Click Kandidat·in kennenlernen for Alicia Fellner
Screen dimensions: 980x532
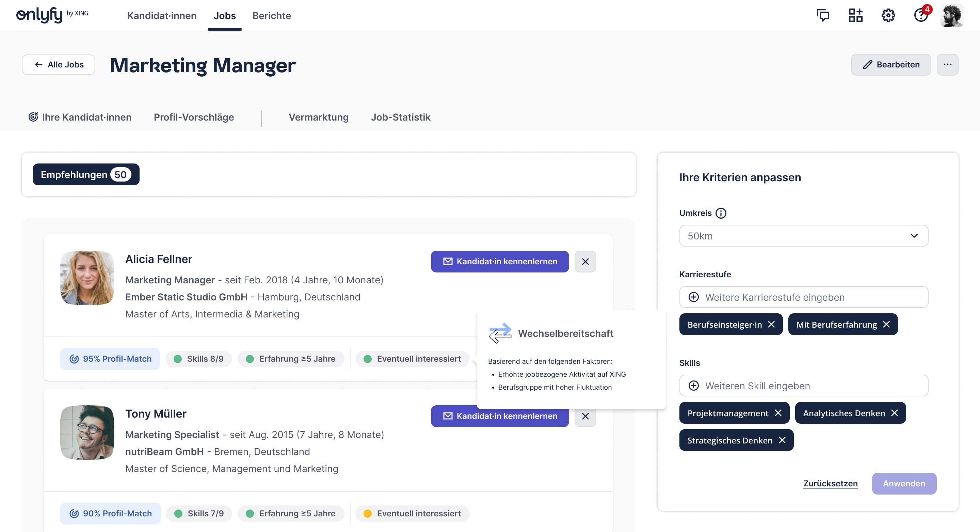(499, 262)
